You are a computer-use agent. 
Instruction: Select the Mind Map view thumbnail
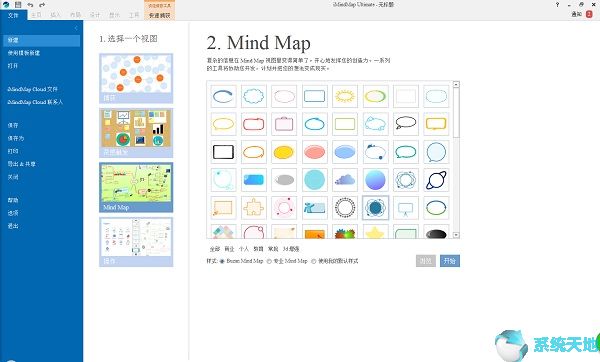click(x=136, y=188)
